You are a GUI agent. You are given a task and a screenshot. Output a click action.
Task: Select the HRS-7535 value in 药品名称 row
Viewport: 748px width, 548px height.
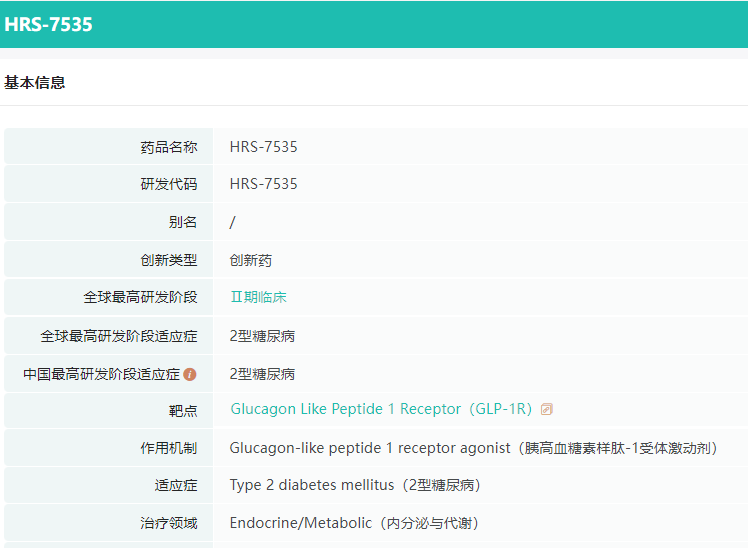(x=263, y=147)
